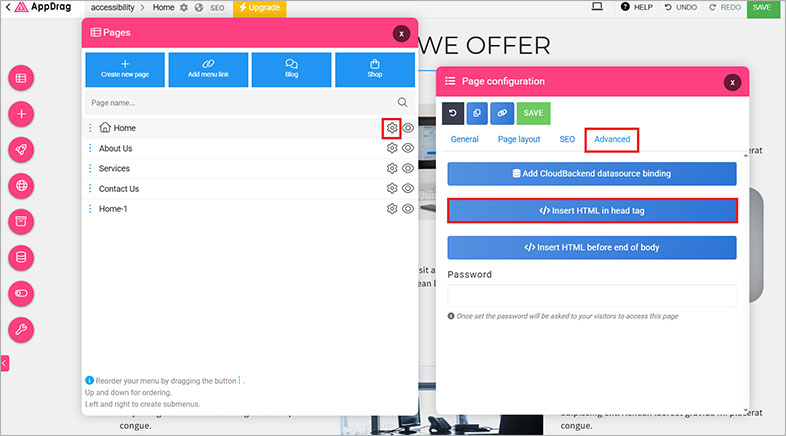Screen dimensions: 786x436
Task: Toggle visibility eye for About Us page
Action: [408, 149]
